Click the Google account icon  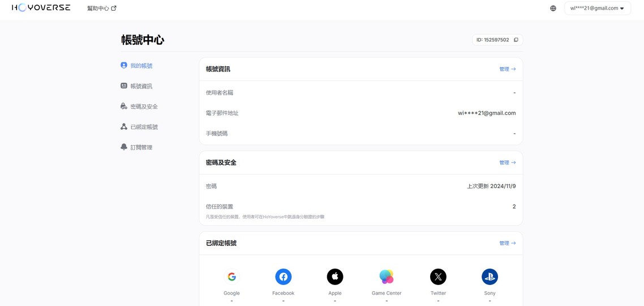tap(231, 277)
